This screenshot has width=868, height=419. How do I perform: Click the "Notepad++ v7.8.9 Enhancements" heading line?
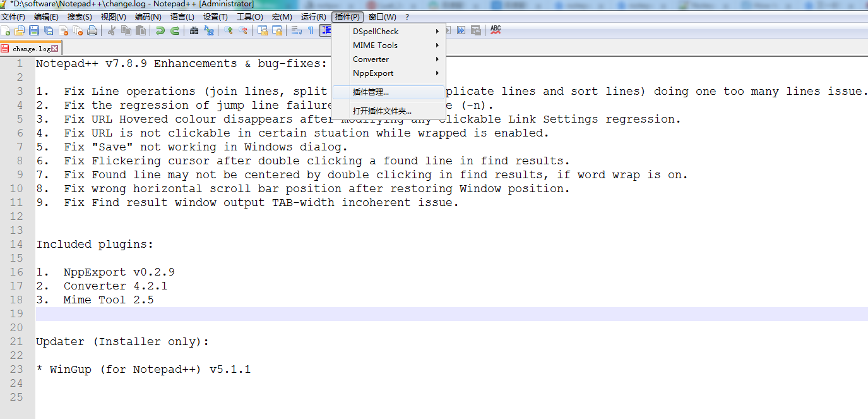coord(182,63)
